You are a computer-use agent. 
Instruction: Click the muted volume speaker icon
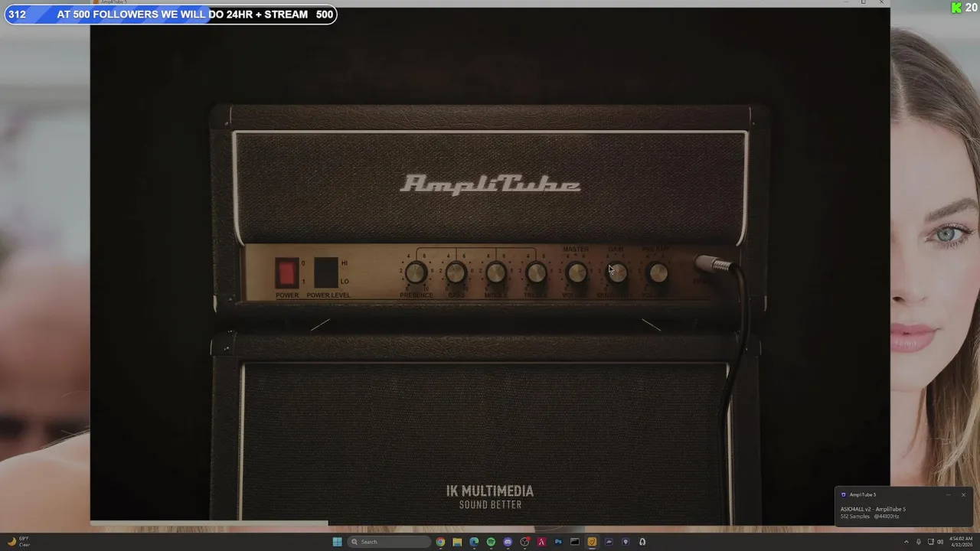(940, 542)
